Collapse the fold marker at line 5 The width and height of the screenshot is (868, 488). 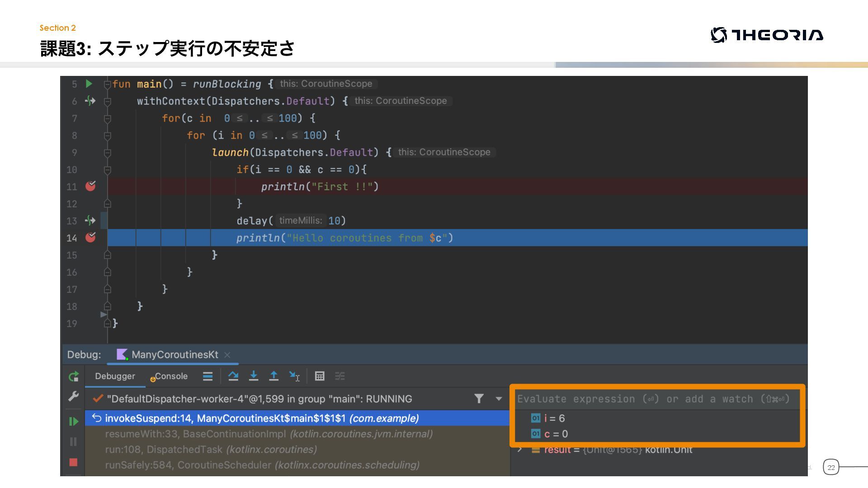pos(107,84)
